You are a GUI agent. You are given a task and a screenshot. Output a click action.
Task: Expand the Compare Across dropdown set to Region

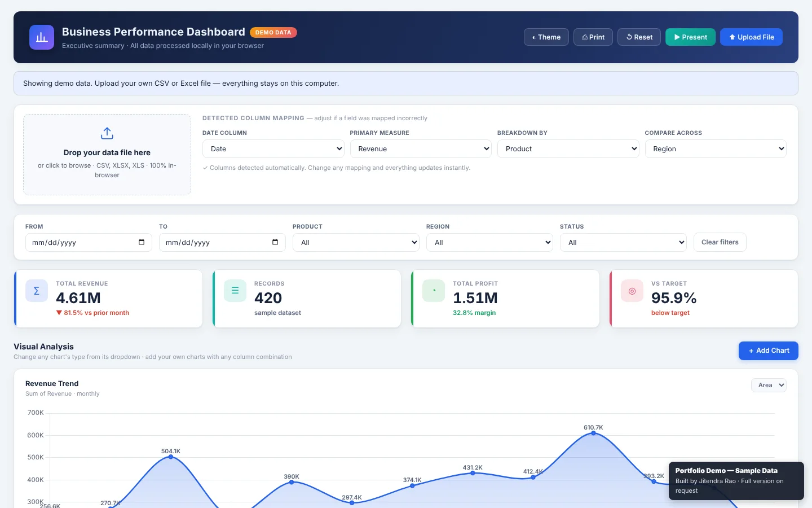pyautogui.click(x=716, y=149)
